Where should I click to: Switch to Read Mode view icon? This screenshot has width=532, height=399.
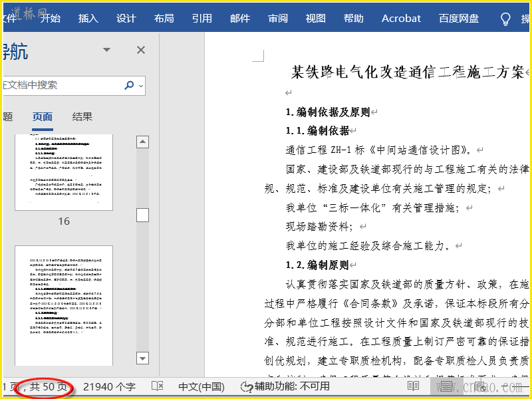(x=413, y=386)
